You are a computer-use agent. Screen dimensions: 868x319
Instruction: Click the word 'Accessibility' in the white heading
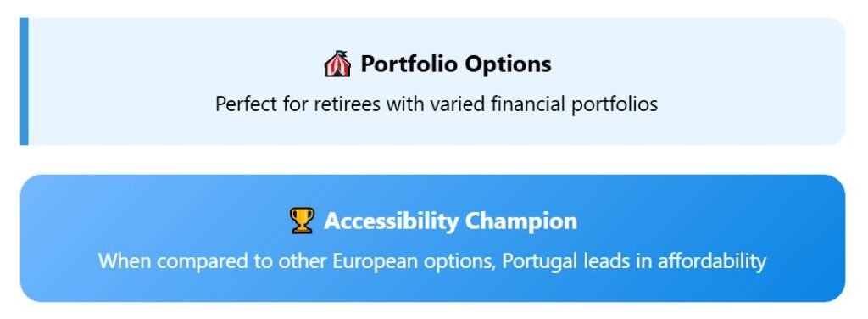pyautogui.click(x=392, y=221)
